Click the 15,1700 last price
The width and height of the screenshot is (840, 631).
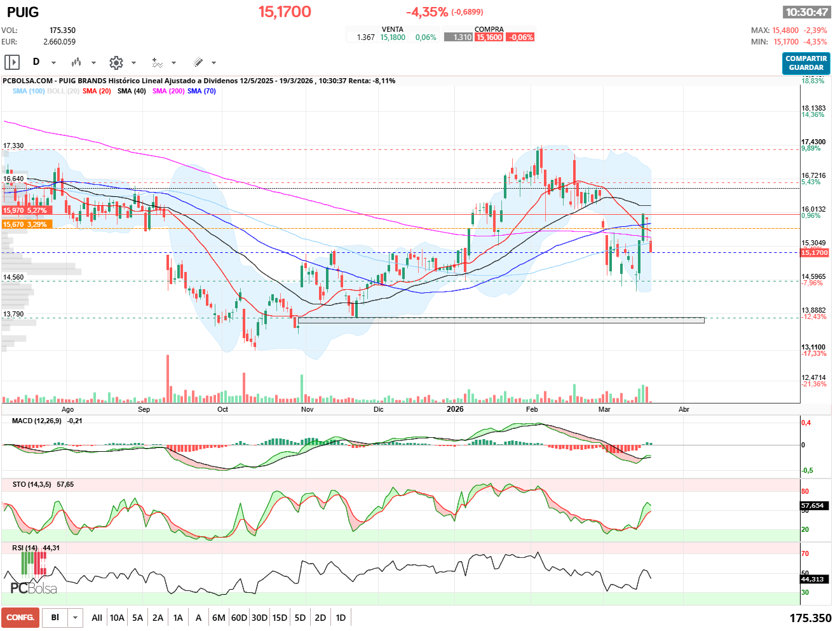[x=285, y=12]
